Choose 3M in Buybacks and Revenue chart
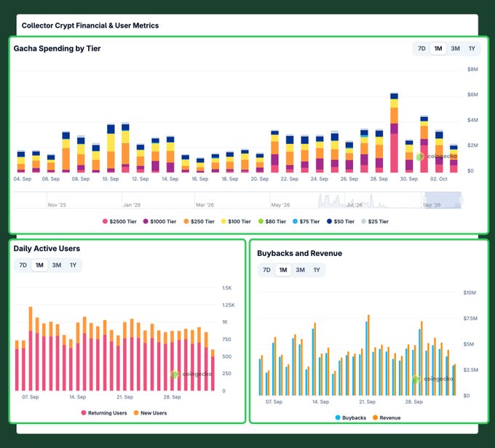Viewport: 495px width, 448px height. point(300,270)
